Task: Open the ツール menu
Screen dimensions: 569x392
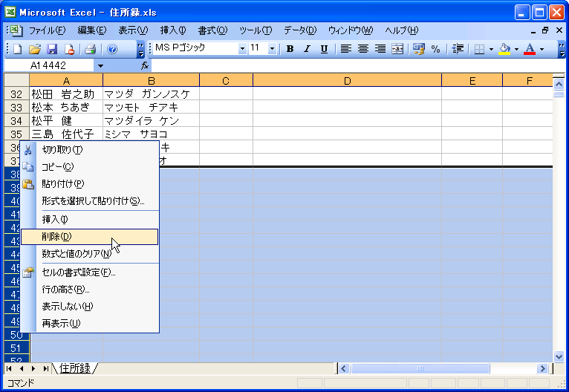Action: click(x=256, y=30)
